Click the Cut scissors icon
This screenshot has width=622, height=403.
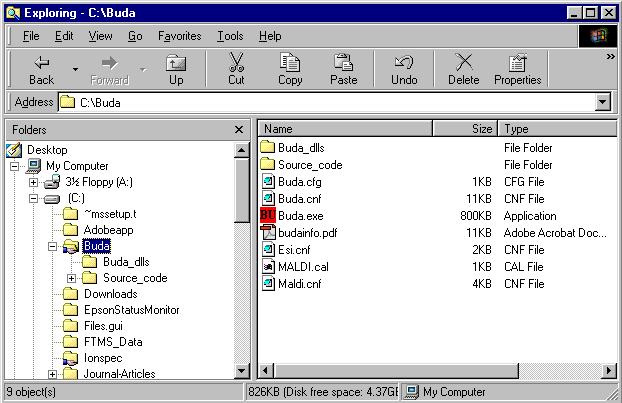236,63
